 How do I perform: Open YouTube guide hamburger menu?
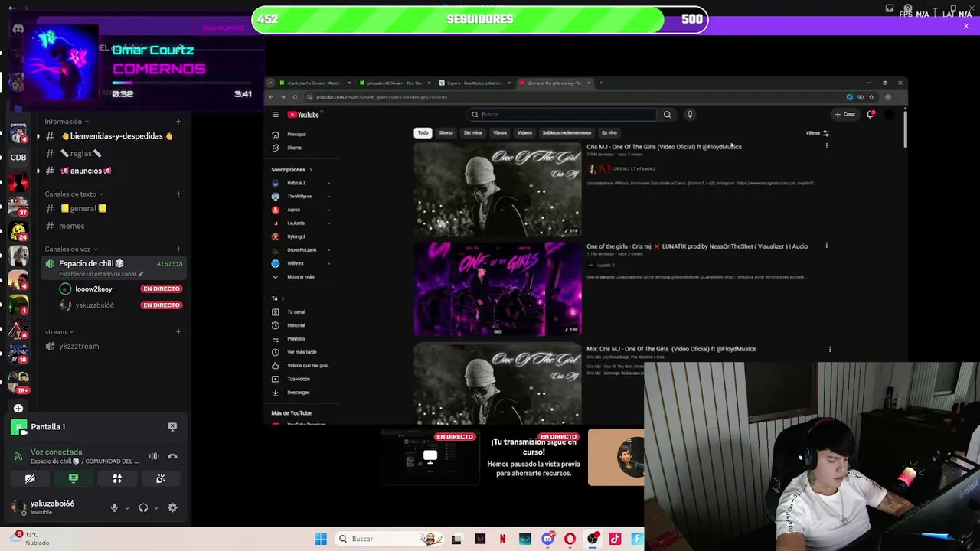pyautogui.click(x=275, y=115)
